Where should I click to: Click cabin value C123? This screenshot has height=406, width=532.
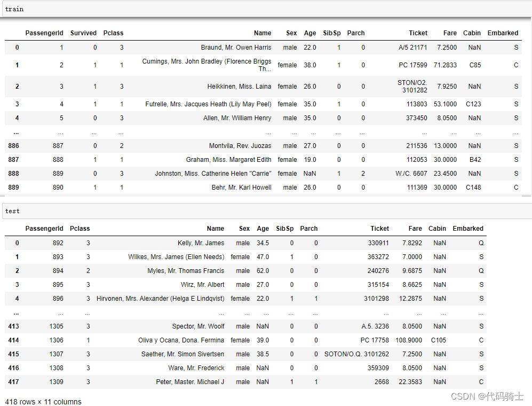pyautogui.click(x=473, y=104)
